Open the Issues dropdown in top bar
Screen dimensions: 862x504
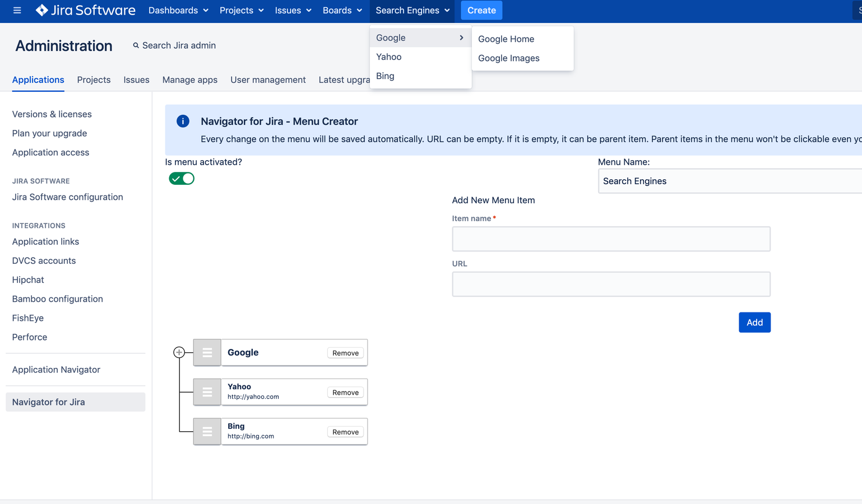pos(293,10)
